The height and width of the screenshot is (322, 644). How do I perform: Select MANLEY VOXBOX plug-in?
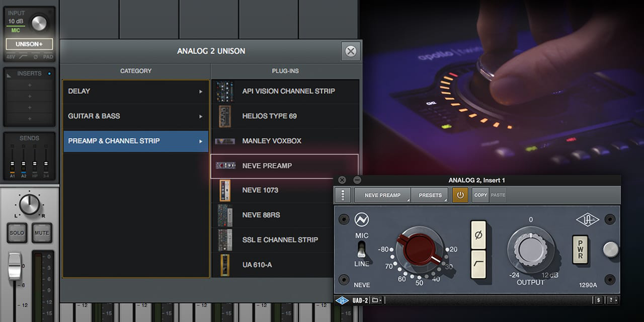pyautogui.click(x=285, y=141)
